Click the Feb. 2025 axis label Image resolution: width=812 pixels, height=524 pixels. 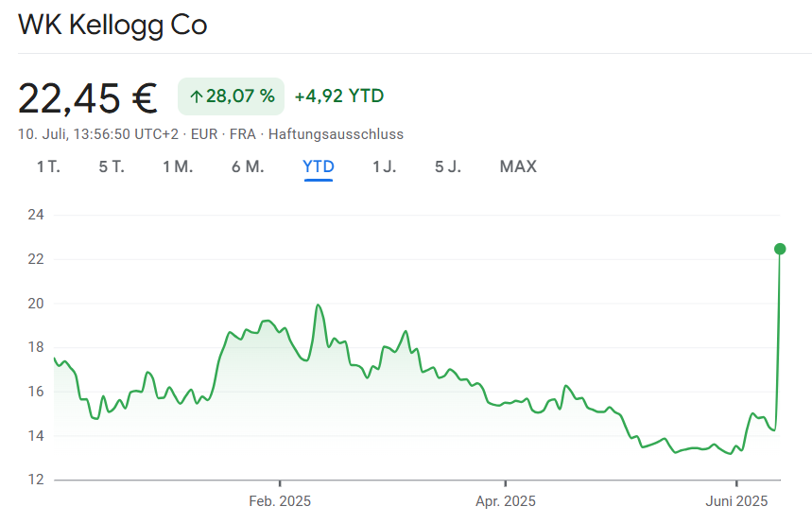tap(280, 501)
